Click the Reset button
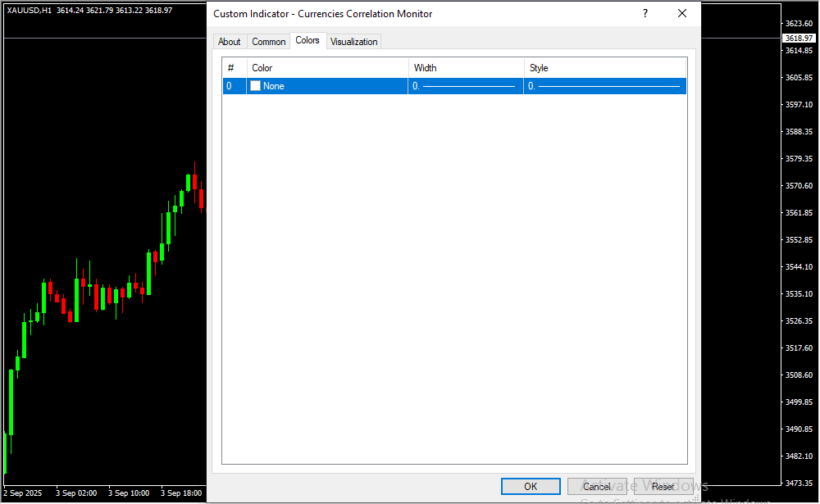The width and height of the screenshot is (820, 504). (663, 487)
